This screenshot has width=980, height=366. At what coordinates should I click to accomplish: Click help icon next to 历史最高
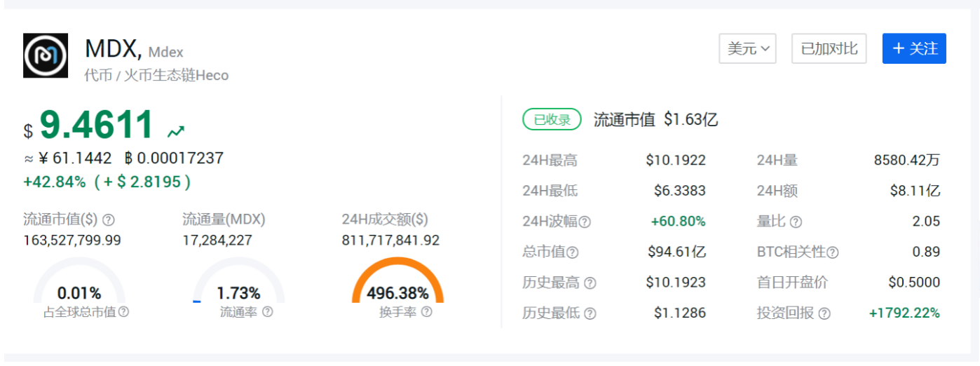[590, 283]
